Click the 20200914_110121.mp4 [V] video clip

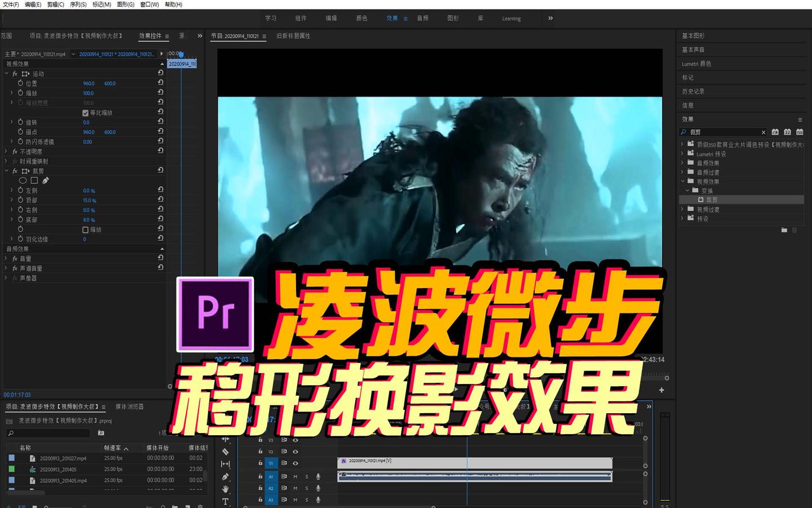[x=475, y=463]
